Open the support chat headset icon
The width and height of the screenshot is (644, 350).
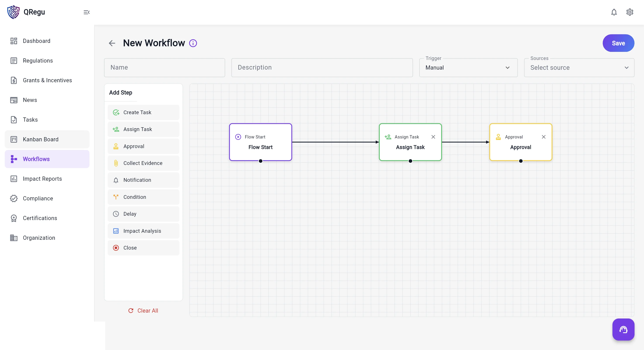pyautogui.click(x=623, y=329)
